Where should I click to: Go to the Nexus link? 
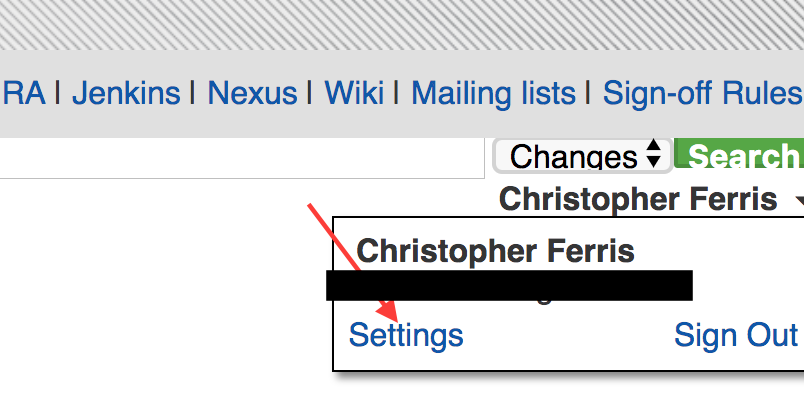click(x=252, y=93)
